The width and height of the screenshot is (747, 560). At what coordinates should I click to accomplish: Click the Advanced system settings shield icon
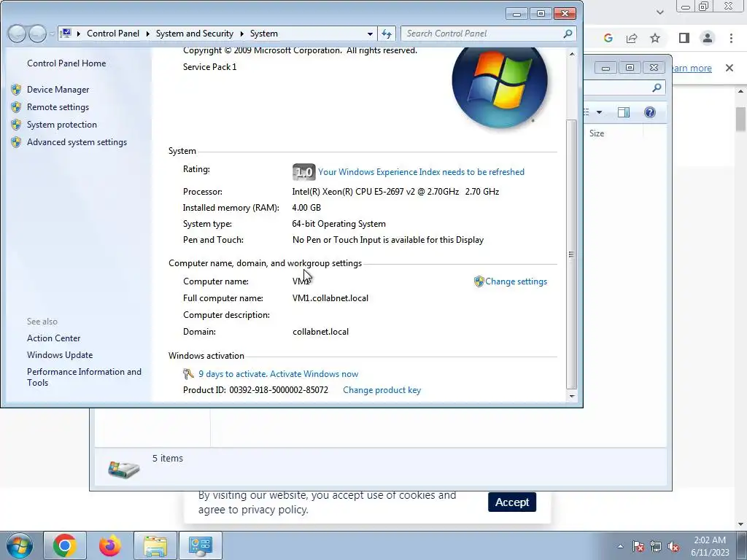pyautogui.click(x=16, y=142)
